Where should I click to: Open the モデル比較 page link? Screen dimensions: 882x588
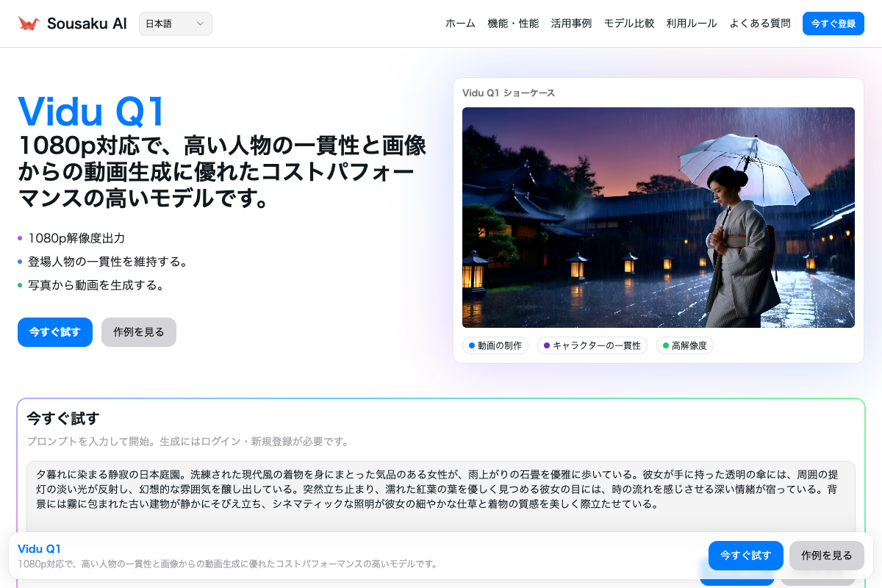(x=629, y=24)
